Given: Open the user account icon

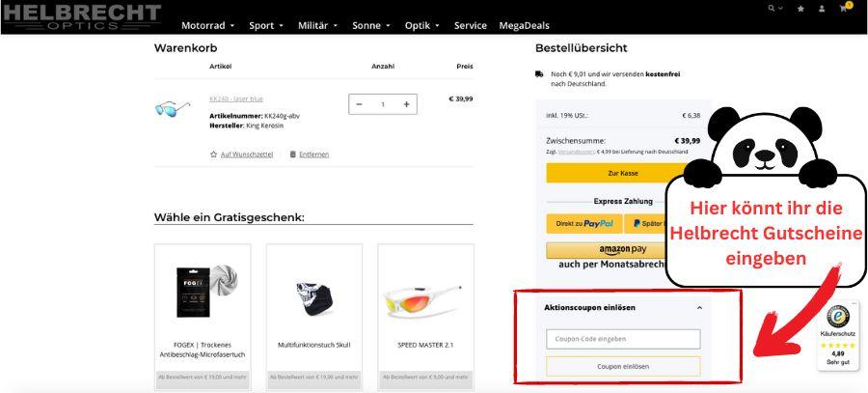Looking at the screenshot, I should 822,9.
